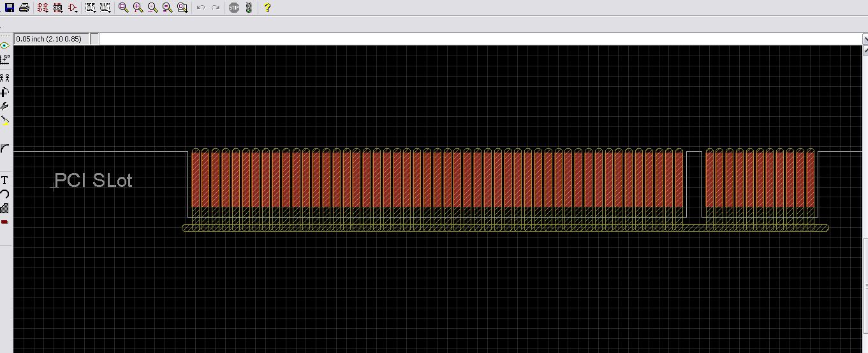This screenshot has width=868, height=353.
Task: Click the traffic light Go icon
Action: pos(249,8)
